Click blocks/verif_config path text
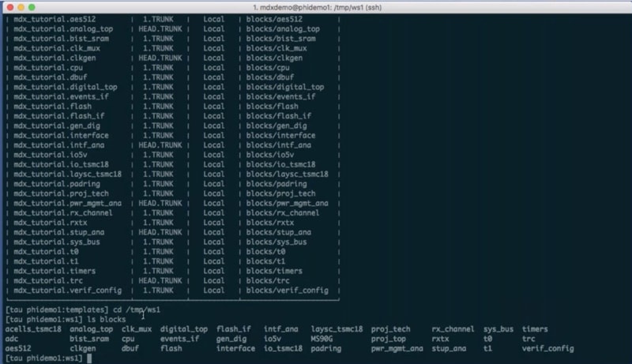The height and width of the screenshot is (364, 632). [288, 291]
